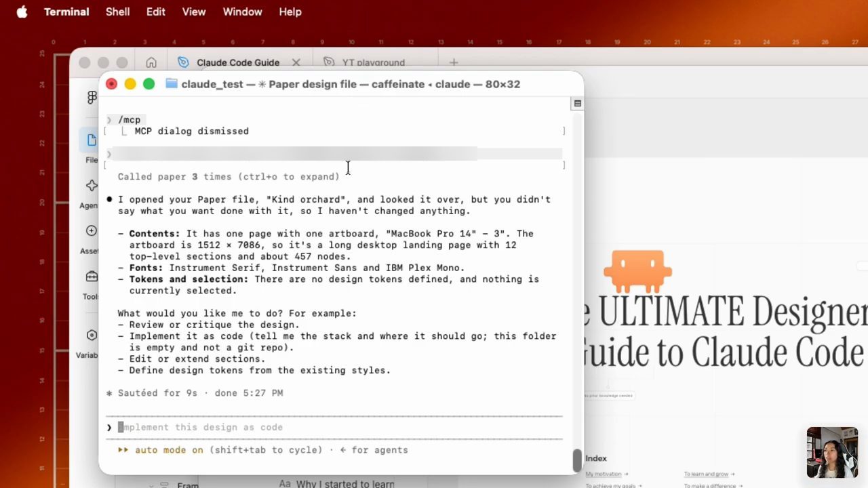Click the orange Claude mascot on the canvas

(x=637, y=271)
